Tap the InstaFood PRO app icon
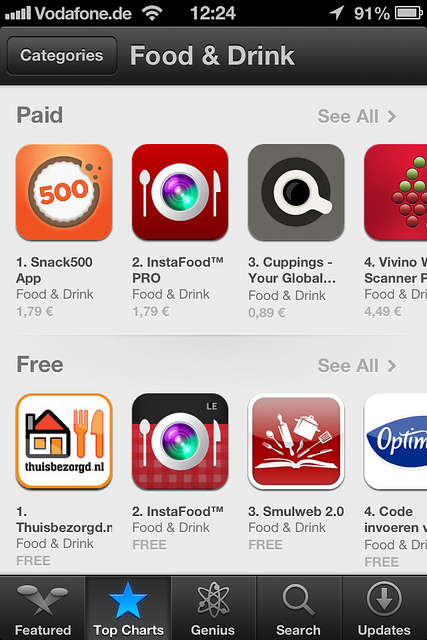 click(x=180, y=192)
